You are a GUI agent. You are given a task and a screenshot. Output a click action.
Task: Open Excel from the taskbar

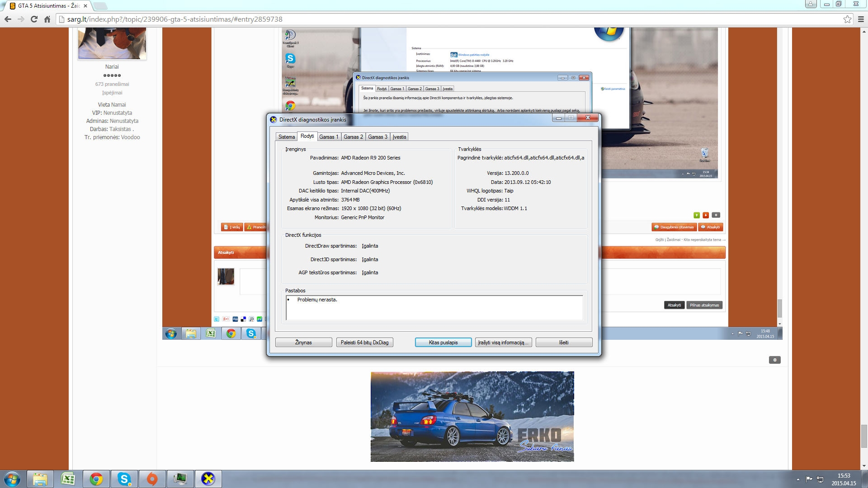68,479
